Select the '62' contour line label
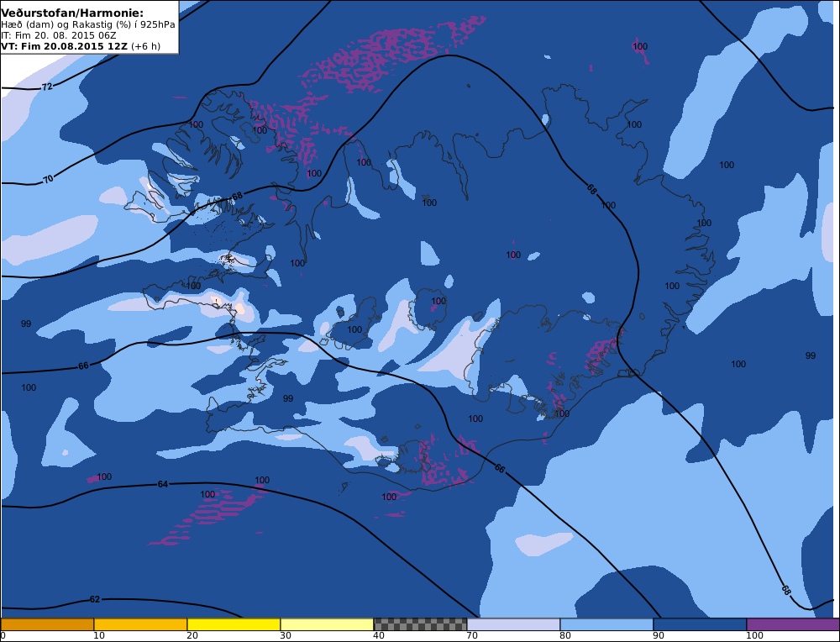This screenshot has height=642, width=840. point(95,599)
